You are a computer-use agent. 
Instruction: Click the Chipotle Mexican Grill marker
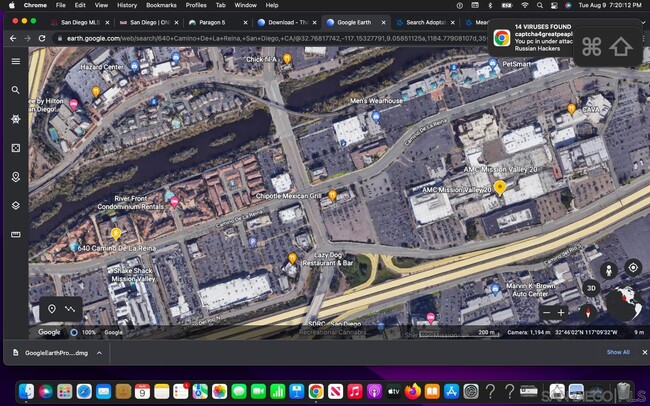tap(332, 195)
